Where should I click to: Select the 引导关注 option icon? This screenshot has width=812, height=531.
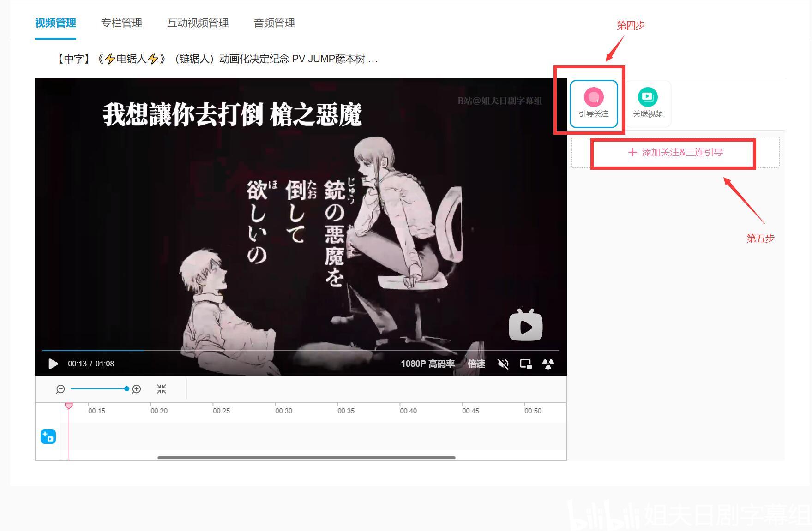pos(594,104)
